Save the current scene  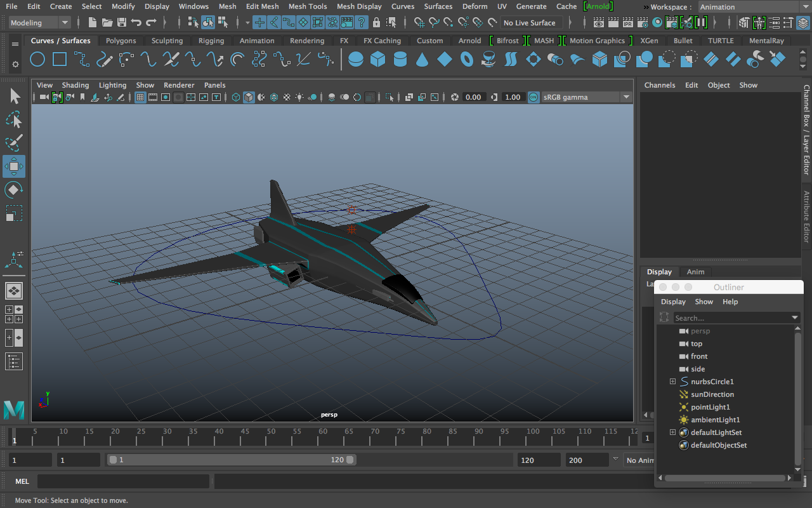click(122, 23)
